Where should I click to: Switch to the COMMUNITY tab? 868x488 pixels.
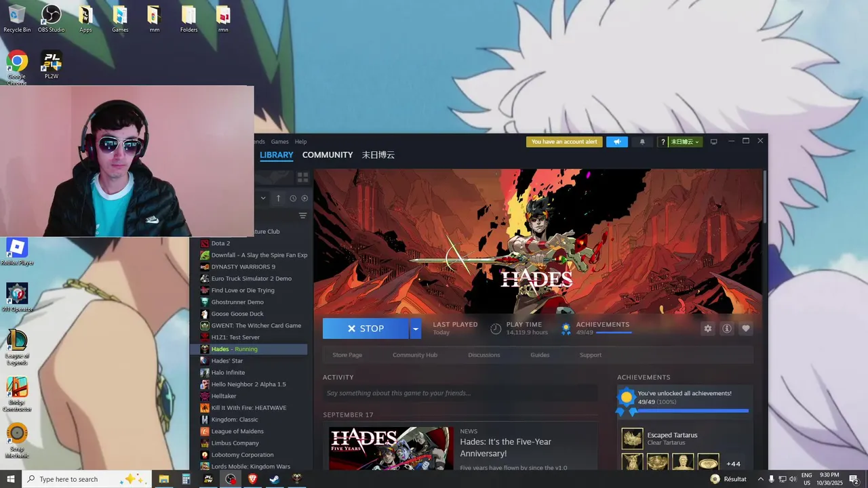pos(328,155)
